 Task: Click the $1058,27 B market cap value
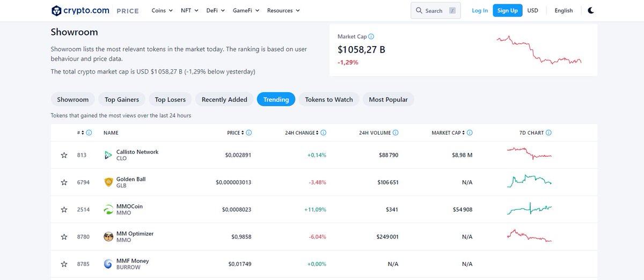361,50
